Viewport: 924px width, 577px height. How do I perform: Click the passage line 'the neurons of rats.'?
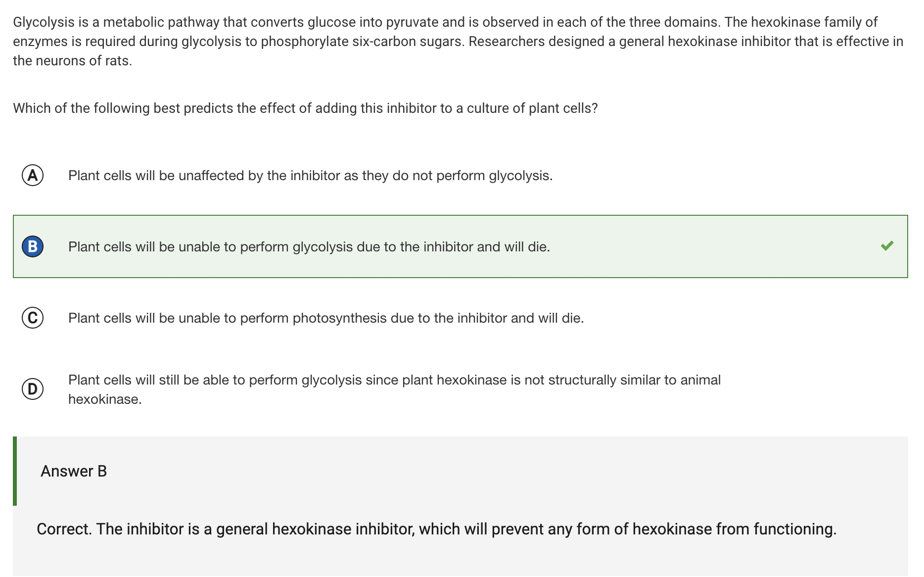(72, 61)
